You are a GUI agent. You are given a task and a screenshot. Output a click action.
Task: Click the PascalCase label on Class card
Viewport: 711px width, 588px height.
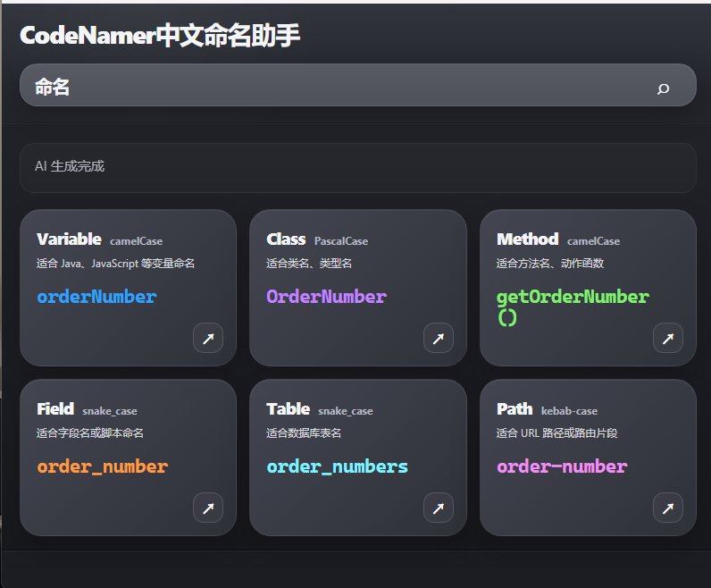tap(340, 241)
